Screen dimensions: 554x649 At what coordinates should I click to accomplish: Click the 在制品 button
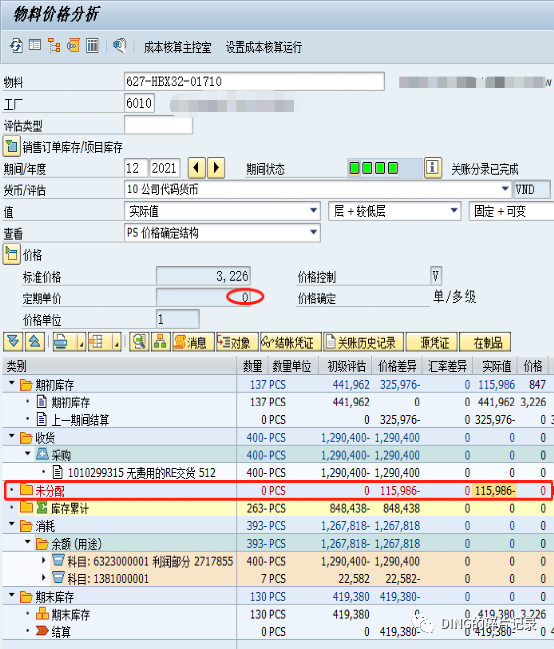pos(485,342)
